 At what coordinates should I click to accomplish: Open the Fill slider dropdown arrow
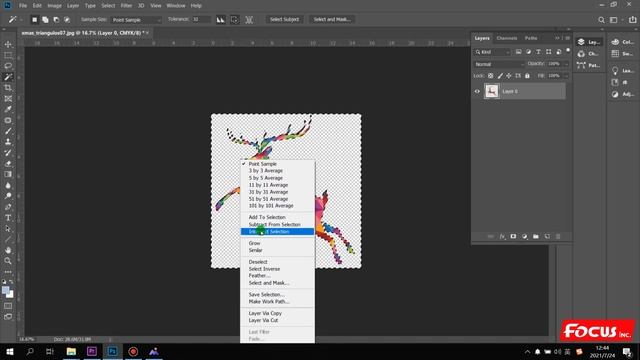coord(566,76)
